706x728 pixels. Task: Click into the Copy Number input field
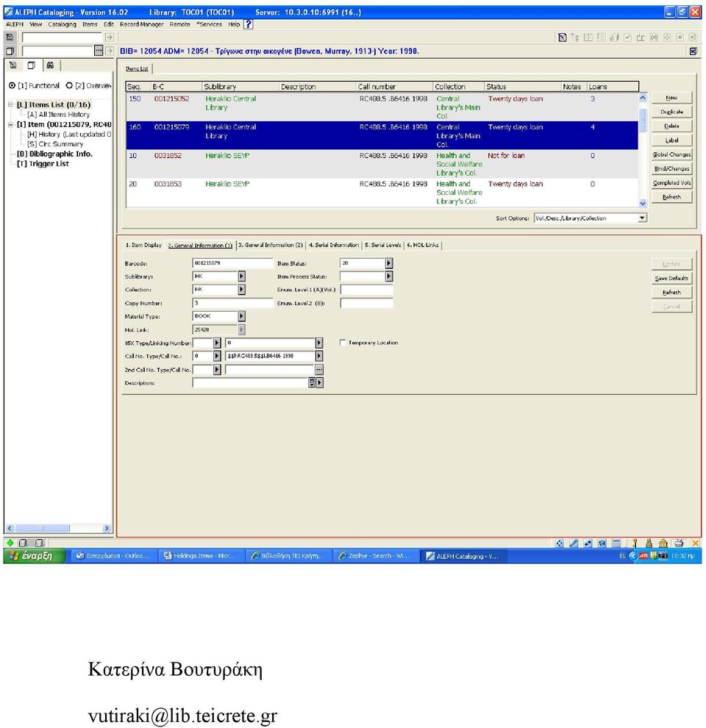click(232, 303)
